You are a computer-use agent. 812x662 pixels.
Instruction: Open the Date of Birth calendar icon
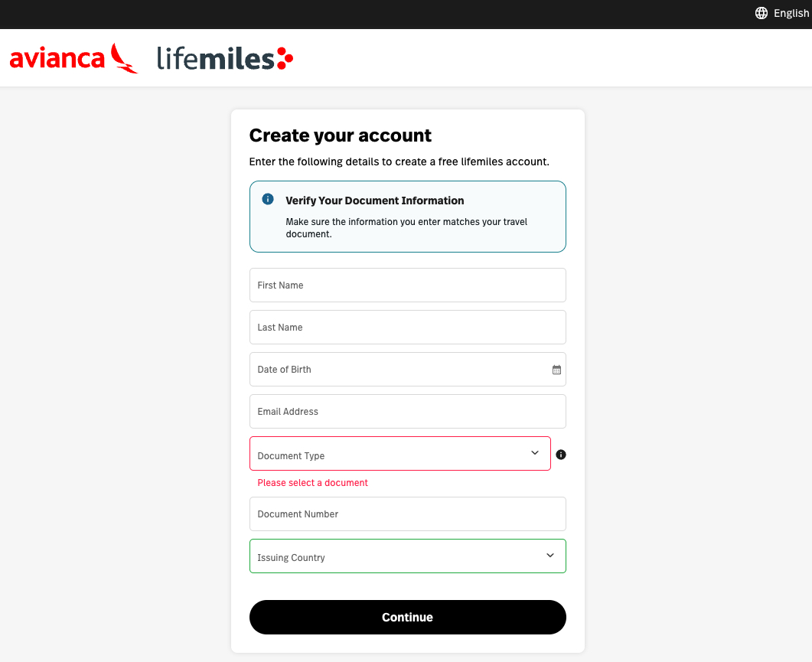point(556,370)
